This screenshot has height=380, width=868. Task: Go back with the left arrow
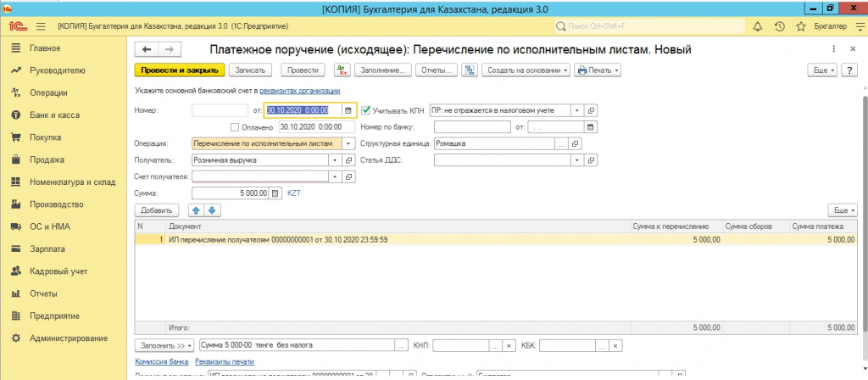tap(147, 49)
